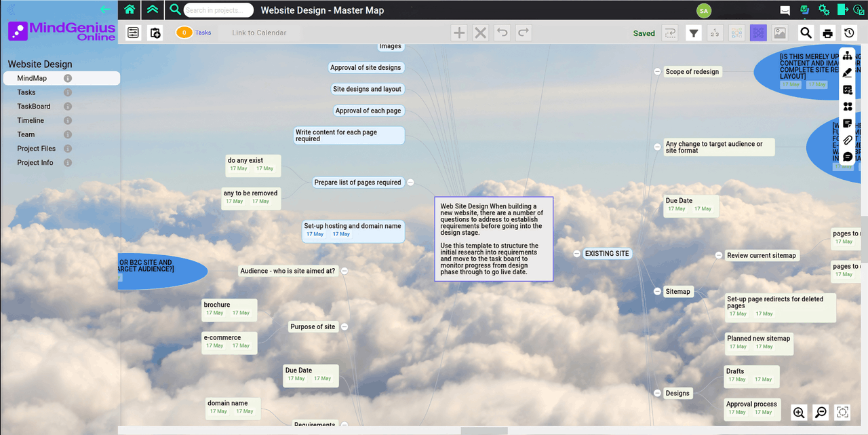The image size is (868, 435).
Task: Click the horizontal scrollbar thumb at bottom
Action: pyautogui.click(x=484, y=431)
